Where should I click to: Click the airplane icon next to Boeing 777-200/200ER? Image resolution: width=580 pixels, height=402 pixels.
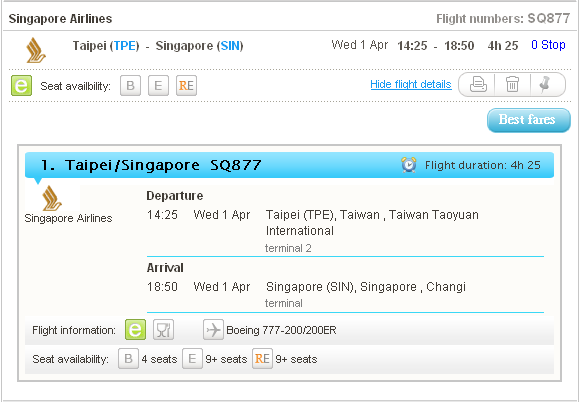pos(213,330)
